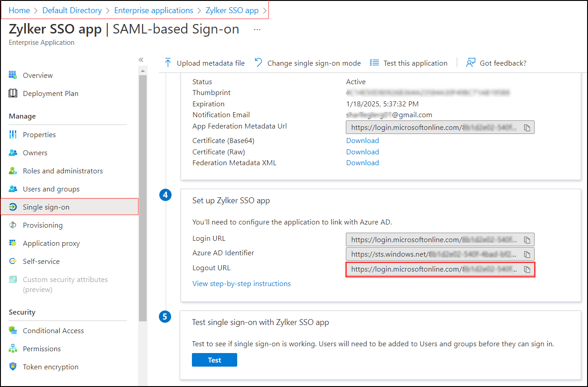This screenshot has width=588, height=387.
Task: Click the Application proxy icon
Action: pyautogui.click(x=13, y=243)
